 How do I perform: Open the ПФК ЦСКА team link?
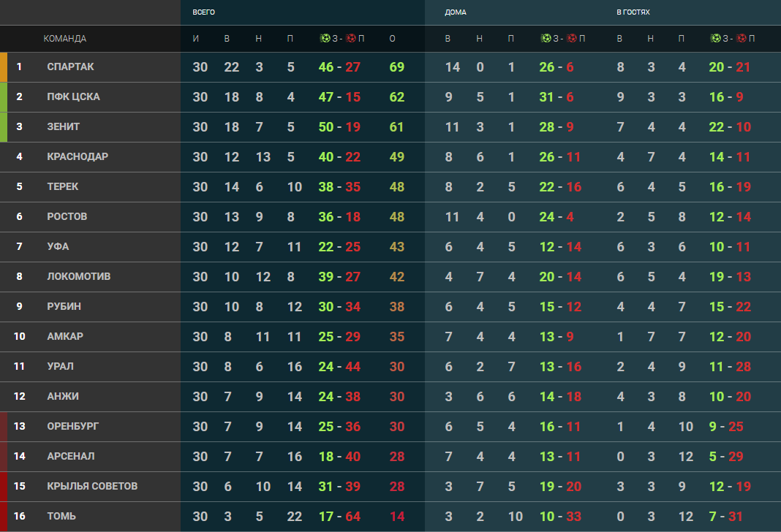tap(73, 96)
